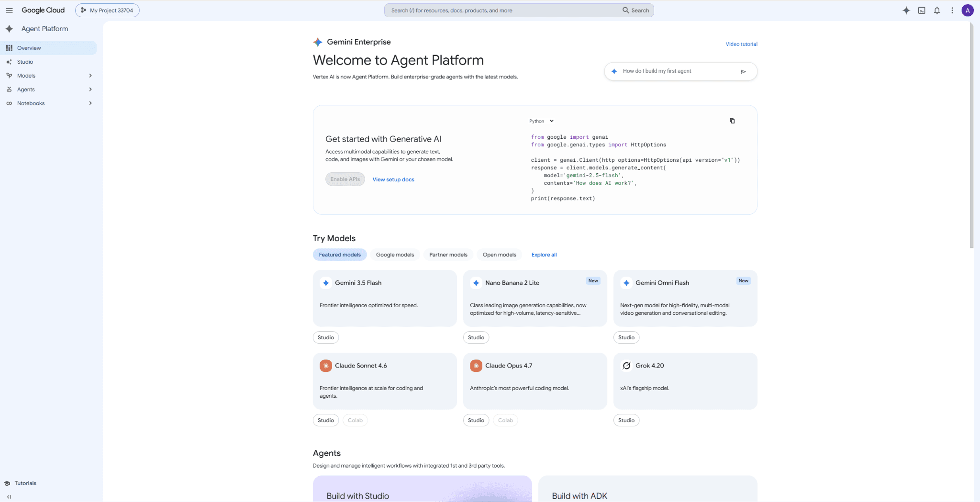Open the My Project 33704 project picker
The image size is (980, 502).
tap(107, 10)
